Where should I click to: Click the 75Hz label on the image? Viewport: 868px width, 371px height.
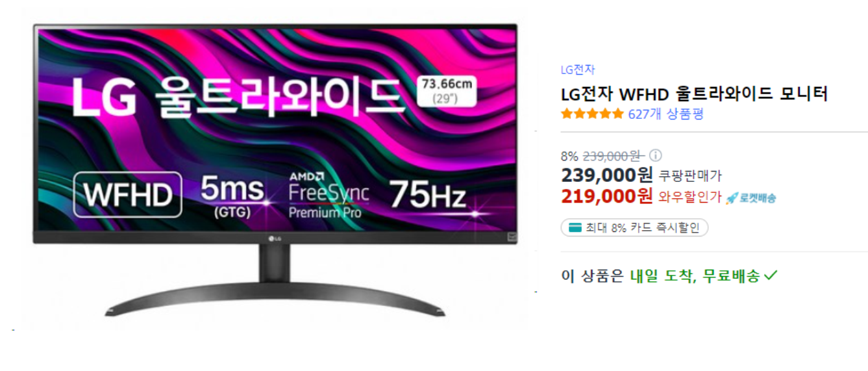tap(427, 194)
